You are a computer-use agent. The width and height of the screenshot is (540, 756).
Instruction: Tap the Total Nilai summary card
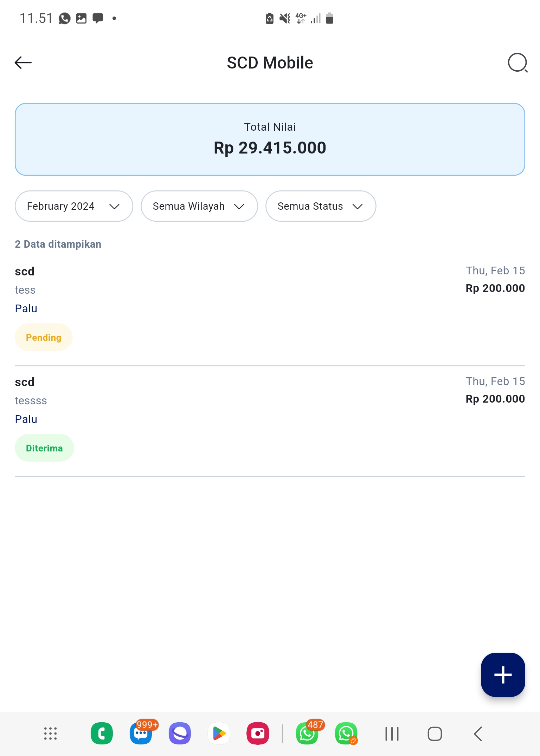coord(270,139)
